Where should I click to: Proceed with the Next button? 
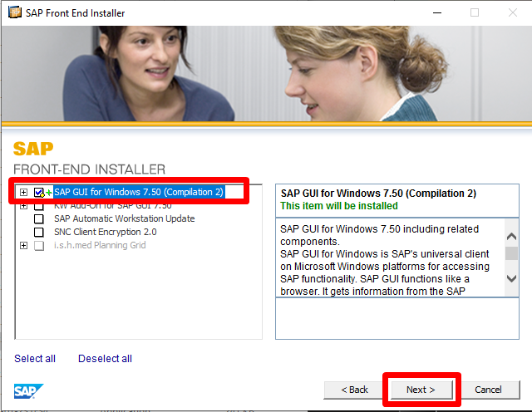pyautogui.click(x=421, y=390)
